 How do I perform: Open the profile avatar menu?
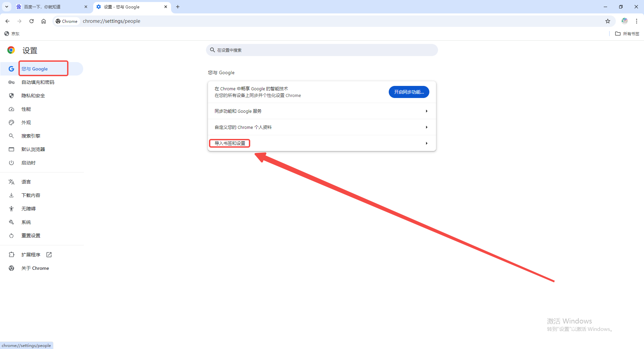pyautogui.click(x=625, y=21)
